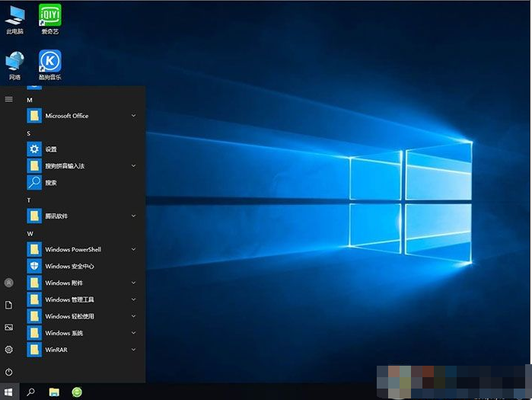Jump to letter W section header
This screenshot has height=400, width=532.
point(30,233)
